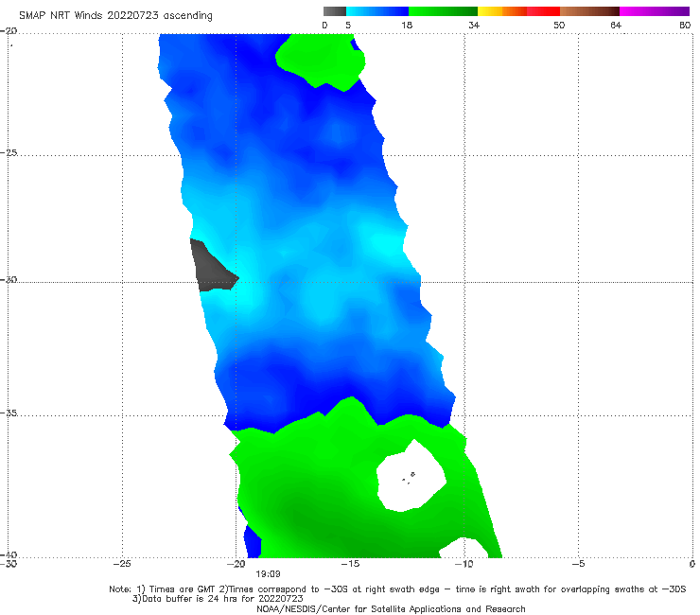Click the color bar label '18'
This screenshot has width=700, height=615.
tap(407, 25)
